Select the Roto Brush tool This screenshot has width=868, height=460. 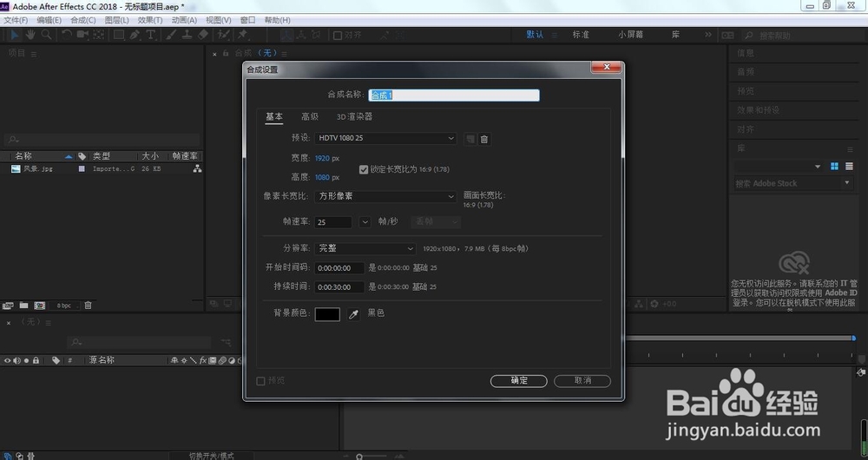[224, 35]
